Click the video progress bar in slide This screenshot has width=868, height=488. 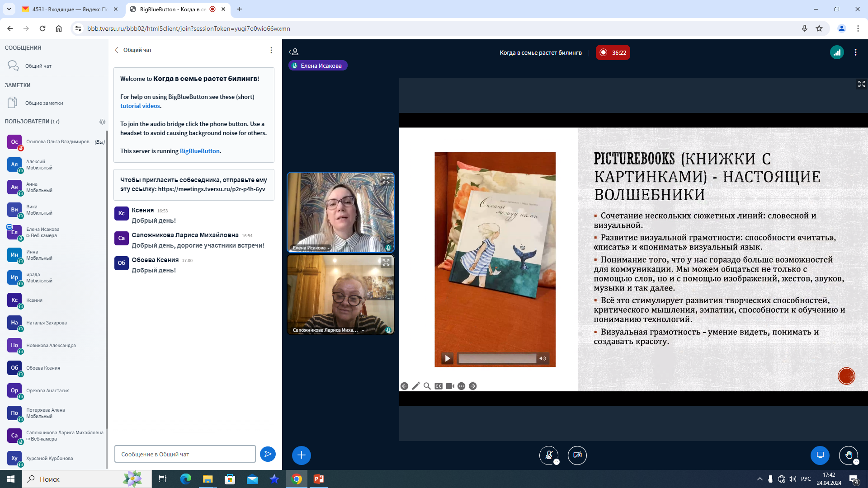tap(496, 358)
